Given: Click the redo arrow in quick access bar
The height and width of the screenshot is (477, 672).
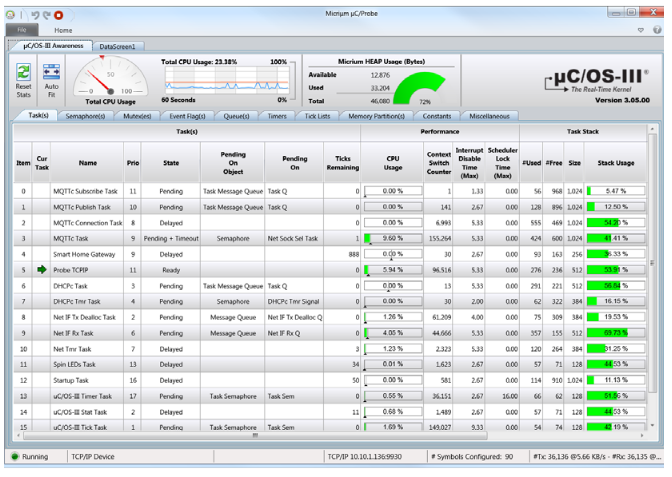Looking at the screenshot, I should pos(46,15).
